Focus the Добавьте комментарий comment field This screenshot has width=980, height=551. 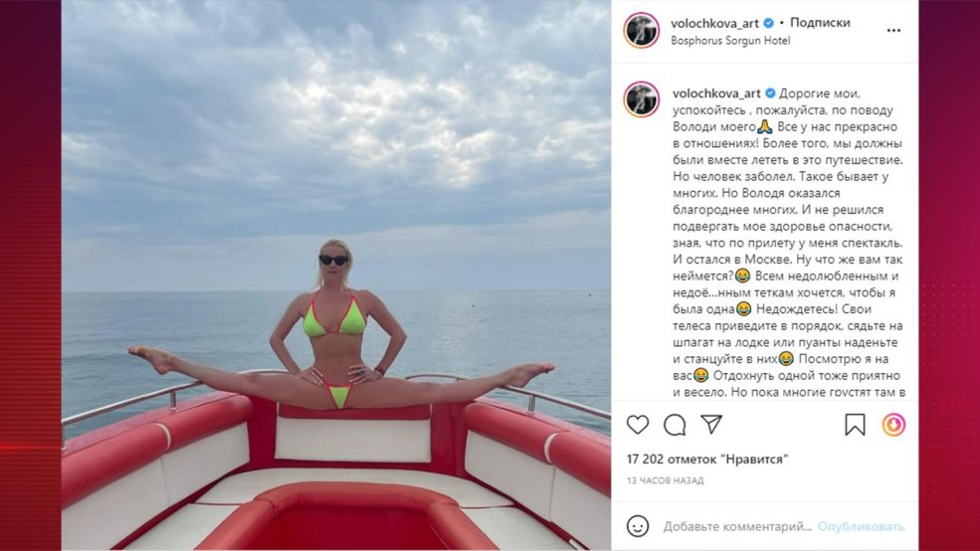(737, 527)
